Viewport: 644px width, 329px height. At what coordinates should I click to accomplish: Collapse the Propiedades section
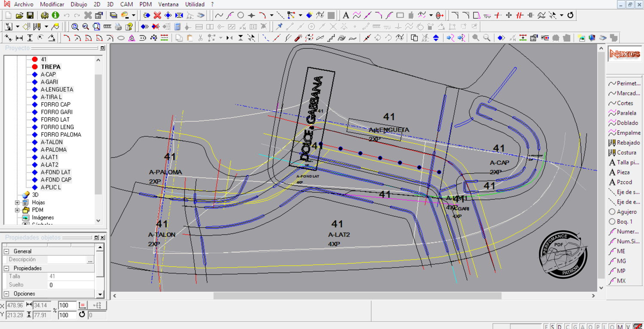click(x=6, y=268)
